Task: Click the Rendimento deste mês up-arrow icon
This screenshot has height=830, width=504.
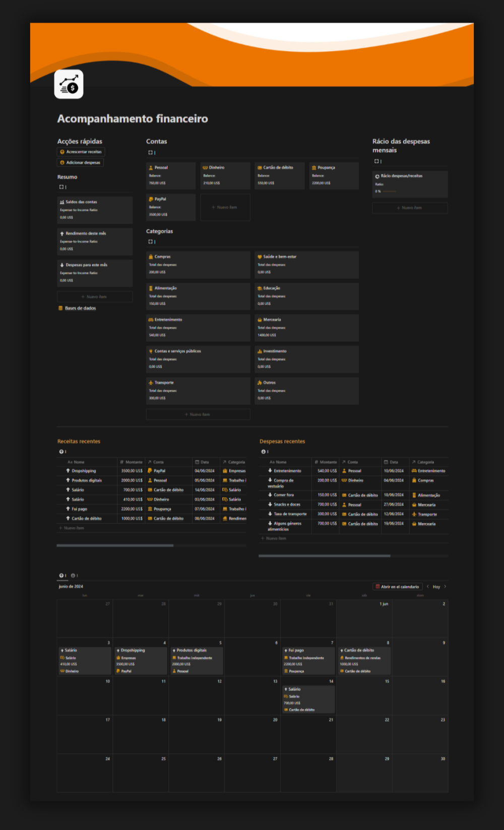Action: [62, 233]
